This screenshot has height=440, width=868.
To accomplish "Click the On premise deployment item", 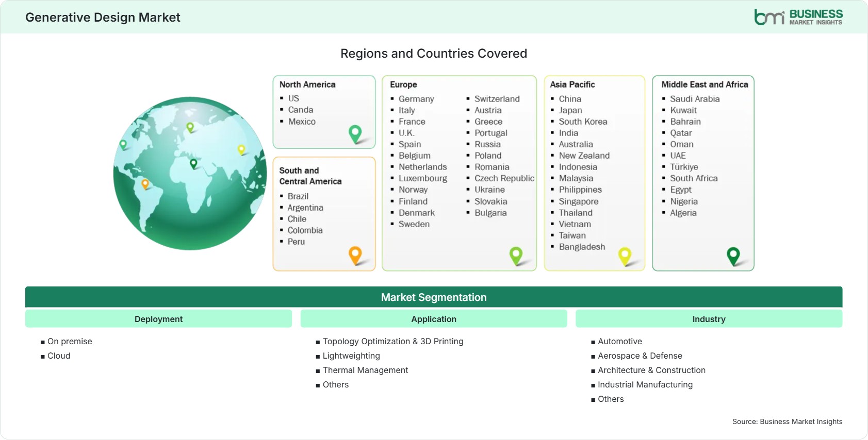I will click(70, 342).
